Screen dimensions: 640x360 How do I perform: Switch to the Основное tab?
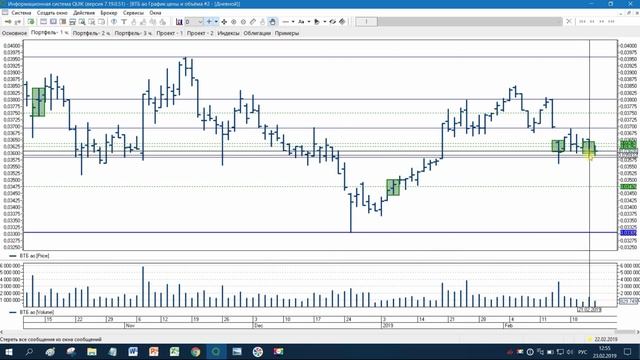click(14, 33)
